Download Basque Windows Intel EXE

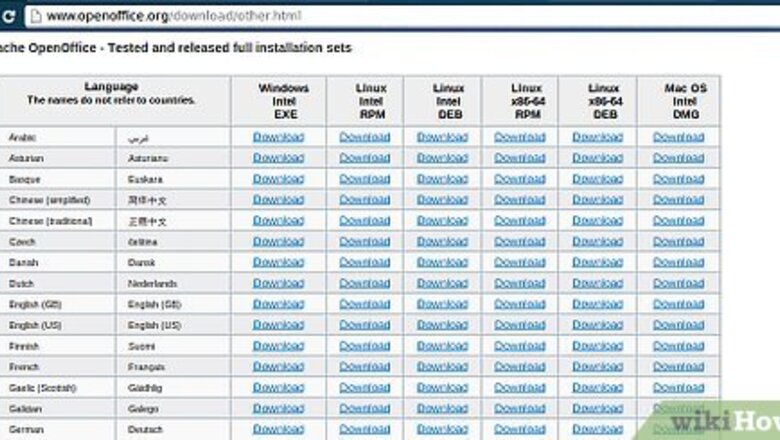coord(278,178)
